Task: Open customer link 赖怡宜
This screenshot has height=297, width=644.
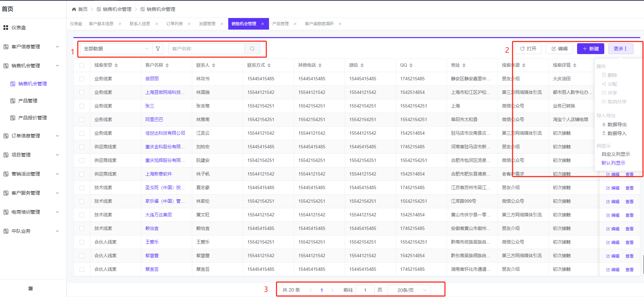Action: (x=152, y=228)
